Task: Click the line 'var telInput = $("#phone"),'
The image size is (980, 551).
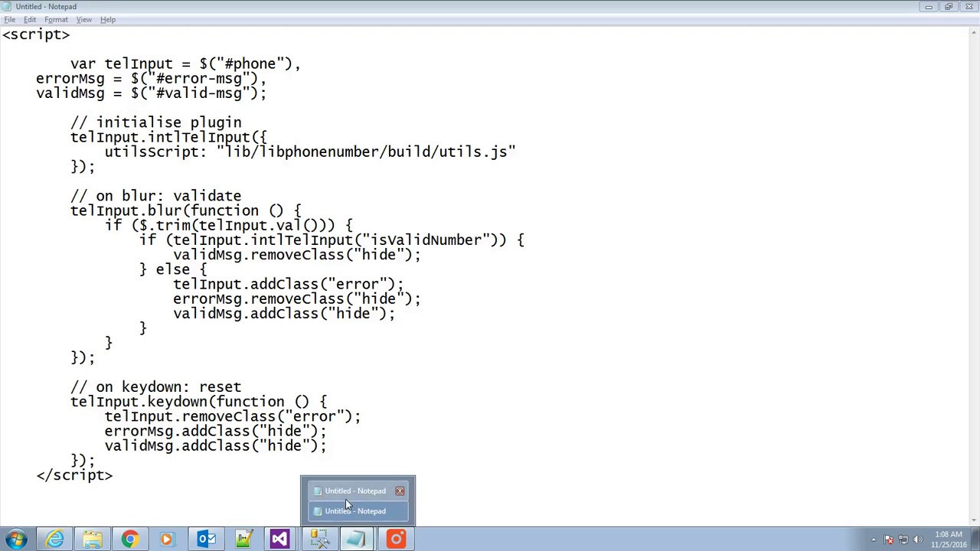Action: pos(185,64)
